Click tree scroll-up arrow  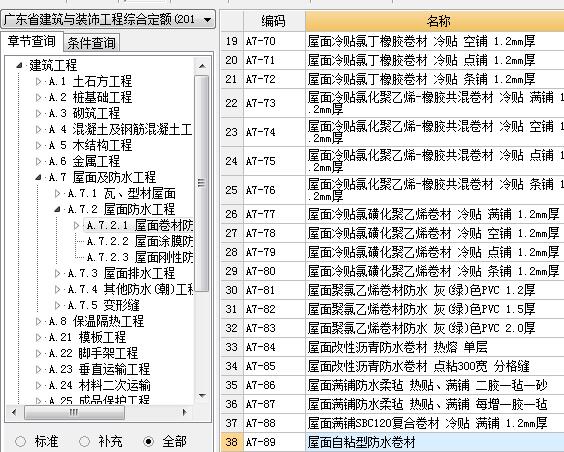click(x=202, y=66)
